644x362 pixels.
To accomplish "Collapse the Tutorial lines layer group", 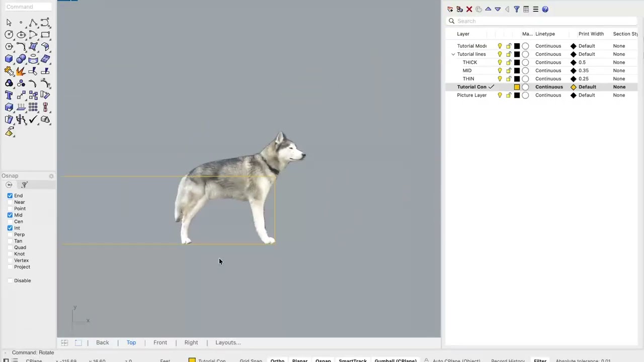I will click(453, 54).
